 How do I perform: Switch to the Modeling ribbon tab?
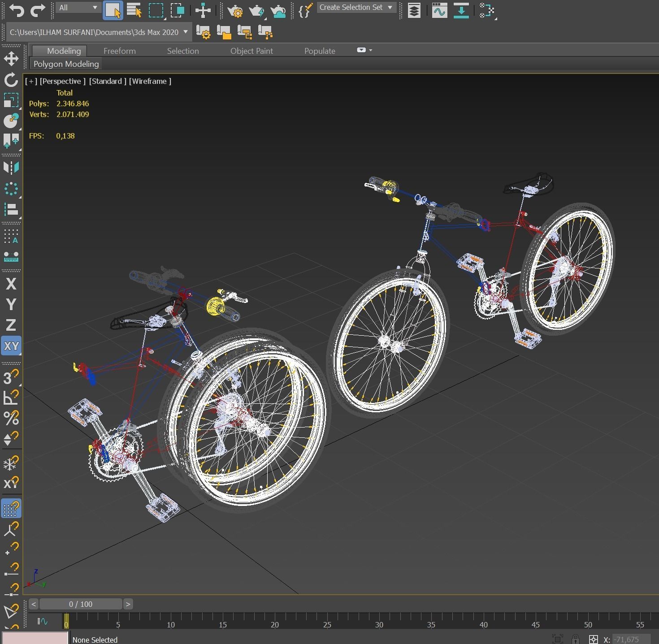64,51
